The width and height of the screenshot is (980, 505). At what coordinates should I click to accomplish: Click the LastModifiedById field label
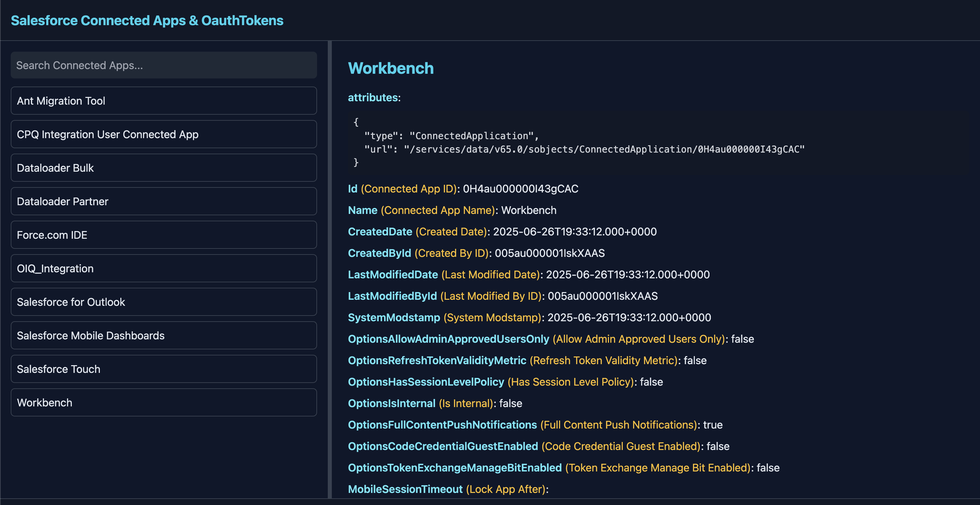pyautogui.click(x=392, y=296)
